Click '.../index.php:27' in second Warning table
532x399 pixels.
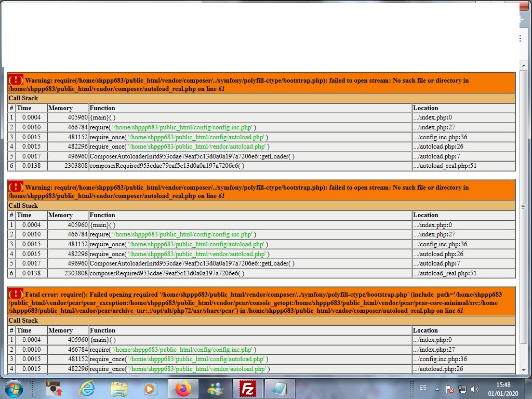(434, 234)
